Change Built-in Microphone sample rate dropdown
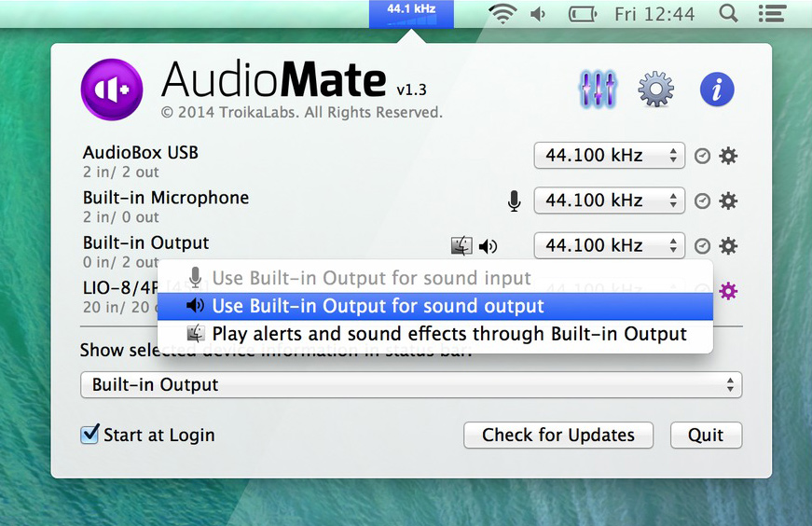 [610, 201]
